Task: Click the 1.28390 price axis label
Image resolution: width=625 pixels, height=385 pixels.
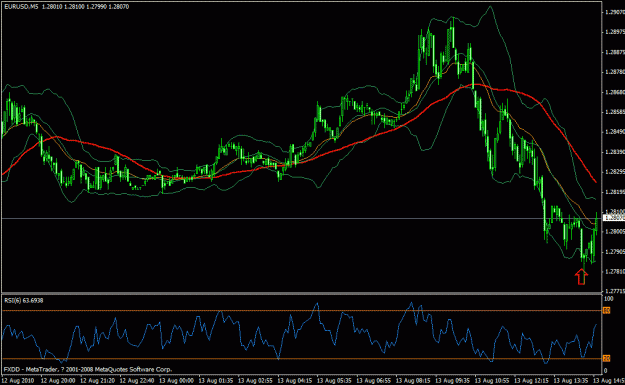Action: click(615, 152)
